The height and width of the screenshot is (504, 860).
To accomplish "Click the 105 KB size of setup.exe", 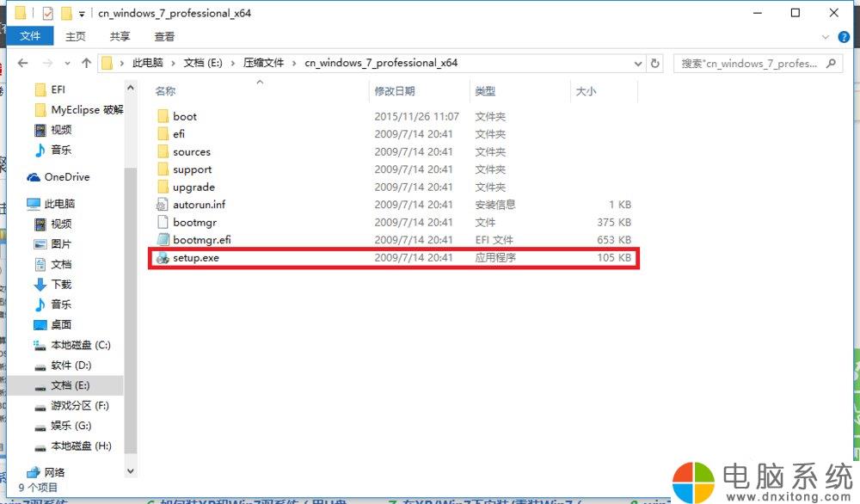I will pos(614,257).
